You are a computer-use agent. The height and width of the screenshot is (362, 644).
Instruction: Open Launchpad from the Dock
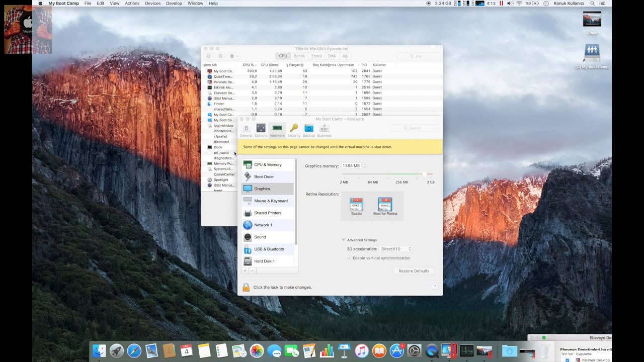pyautogui.click(x=117, y=350)
